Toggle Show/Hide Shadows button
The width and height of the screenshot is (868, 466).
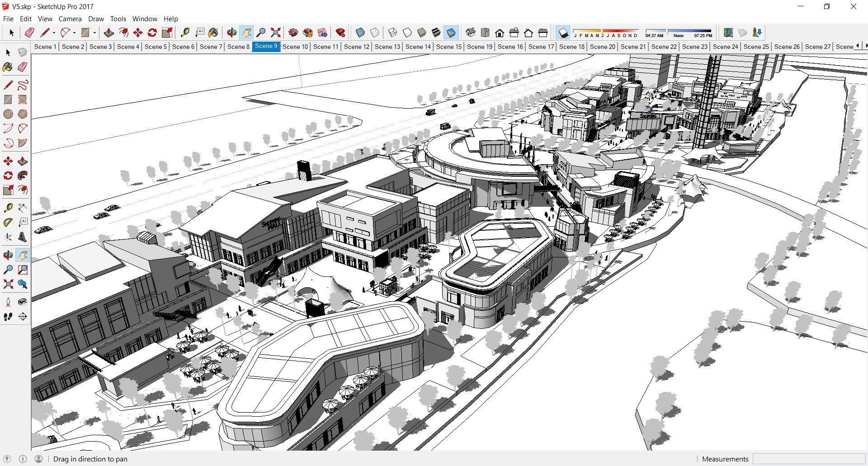[563, 33]
